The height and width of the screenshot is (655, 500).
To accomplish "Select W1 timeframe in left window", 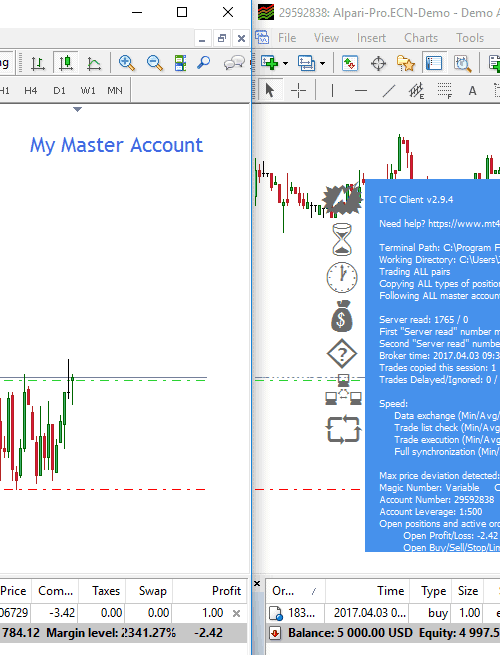I will [x=88, y=90].
